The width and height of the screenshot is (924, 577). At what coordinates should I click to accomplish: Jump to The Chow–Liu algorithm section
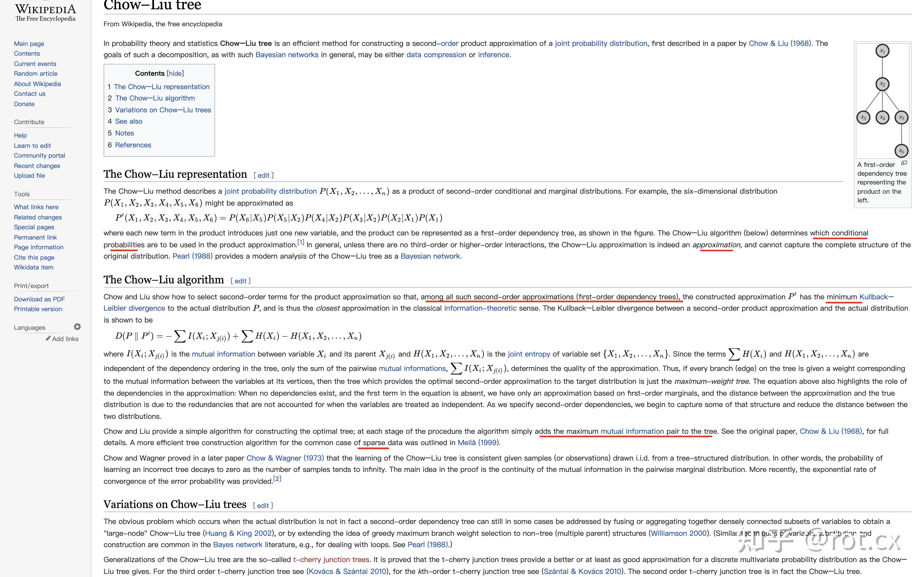(155, 98)
